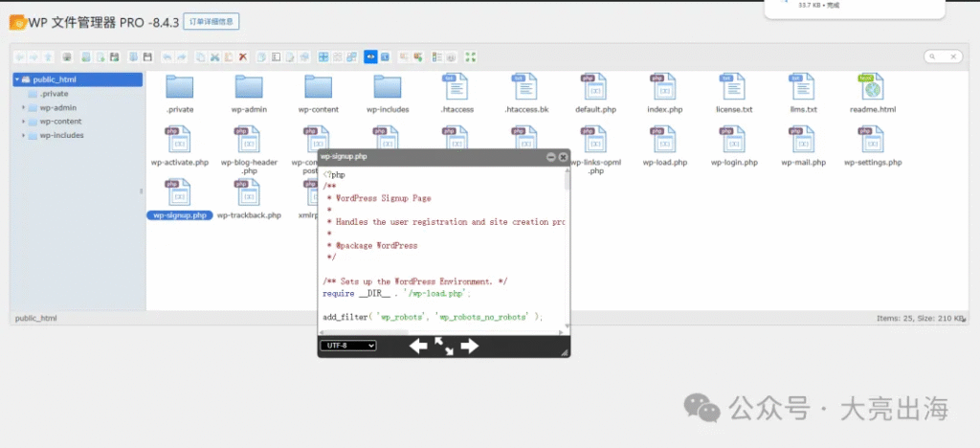Image resolution: width=980 pixels, height=448 pixels.
Task: Click the Download floppy disk icon
Action: pos(147,56)
